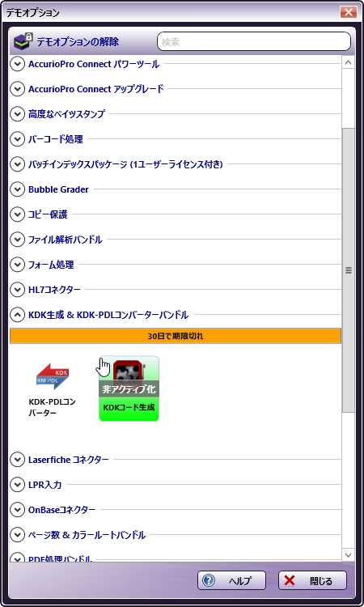Focus the 検索 search field
This screenshot has width=364, height=607.
point(254,41)
